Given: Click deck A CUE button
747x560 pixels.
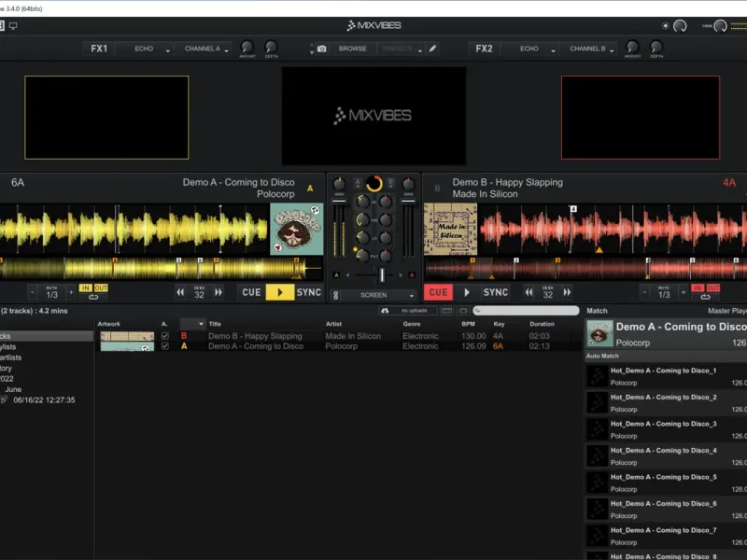Looking at the screenshot, I should (x=251, y=292).
